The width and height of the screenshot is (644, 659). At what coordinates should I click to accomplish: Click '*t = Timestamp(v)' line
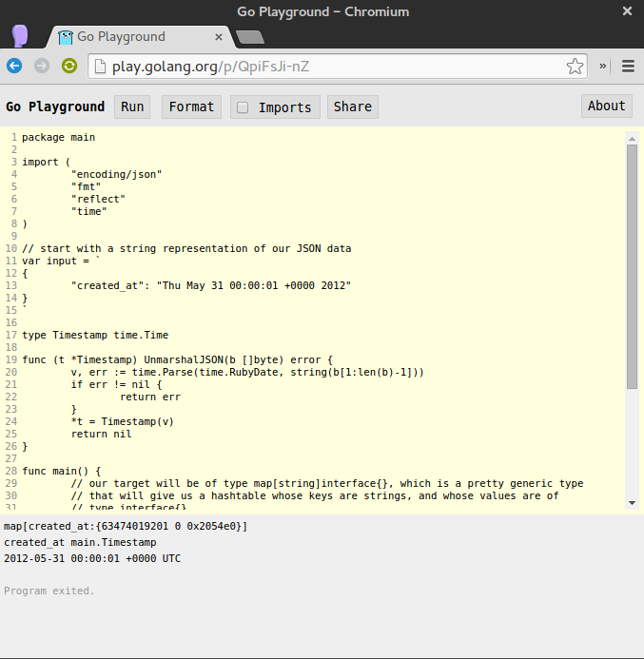point(123,421)
